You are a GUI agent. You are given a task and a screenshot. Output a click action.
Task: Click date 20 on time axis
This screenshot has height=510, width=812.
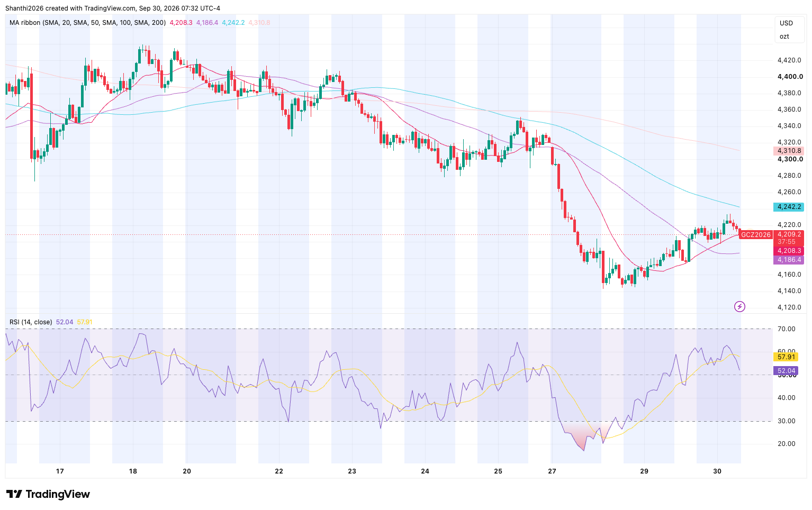pos(187,471)
